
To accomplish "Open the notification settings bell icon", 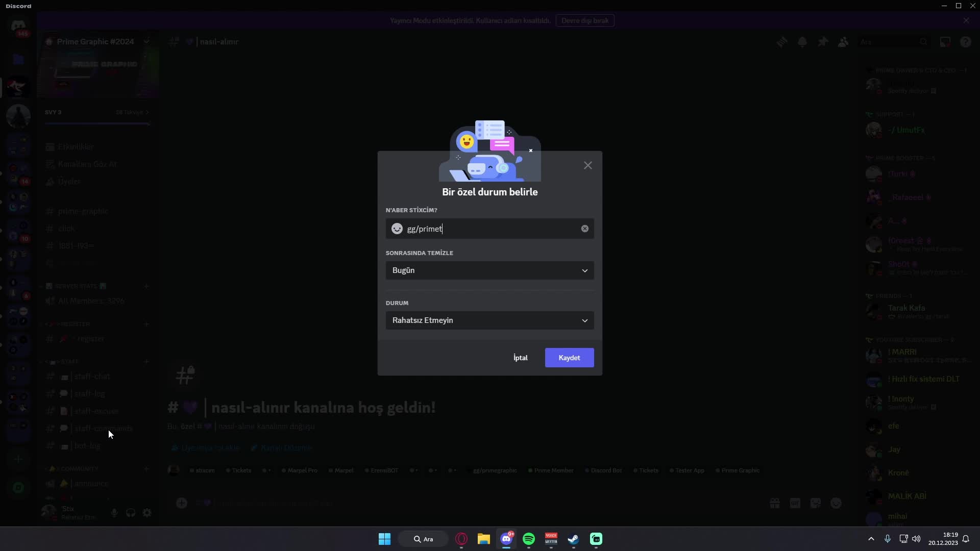I will [802, 42].
